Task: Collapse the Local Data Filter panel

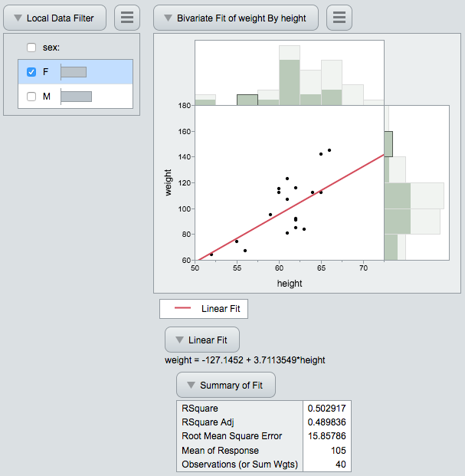Action: 17,18
